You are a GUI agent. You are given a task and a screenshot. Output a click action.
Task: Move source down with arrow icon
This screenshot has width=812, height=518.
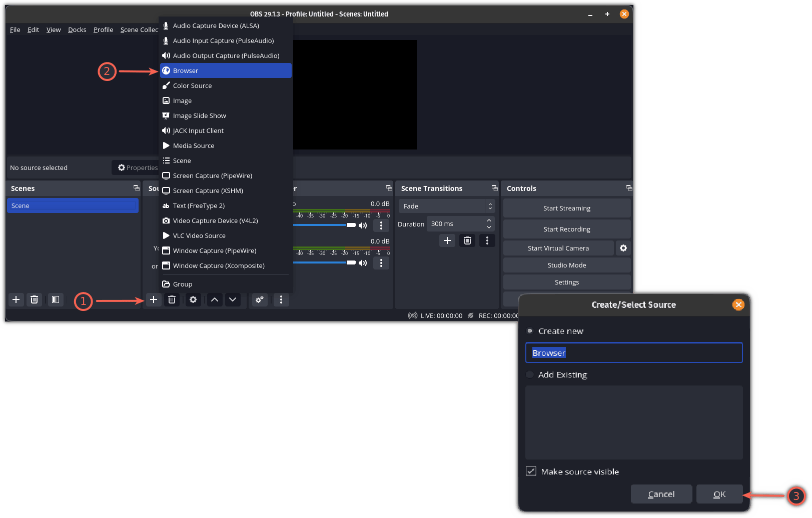(x=233, y=299)
